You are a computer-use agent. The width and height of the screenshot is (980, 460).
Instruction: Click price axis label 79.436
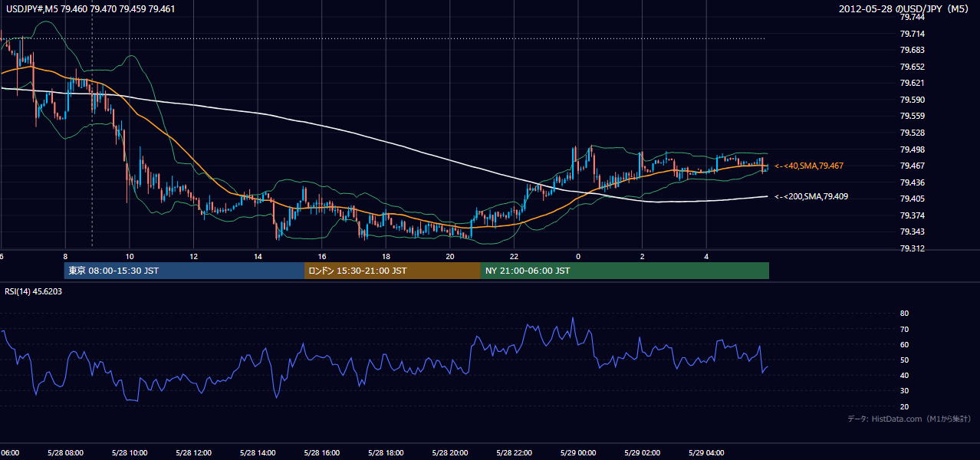click(911, 182)
